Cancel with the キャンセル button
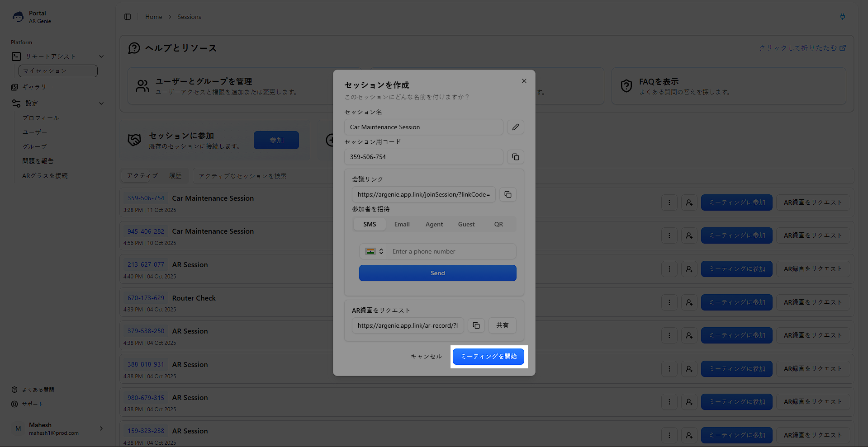 426,357
